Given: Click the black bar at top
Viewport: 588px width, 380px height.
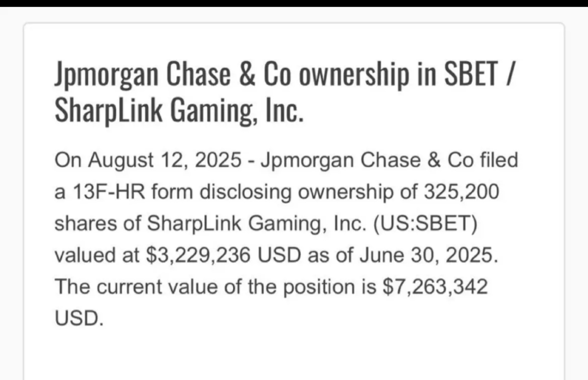Looking at the screenshot, I should (x=294, y=3).
